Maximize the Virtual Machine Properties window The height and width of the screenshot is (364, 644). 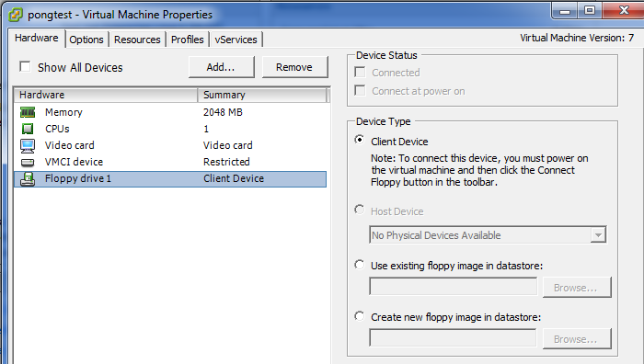coord(590,10)
